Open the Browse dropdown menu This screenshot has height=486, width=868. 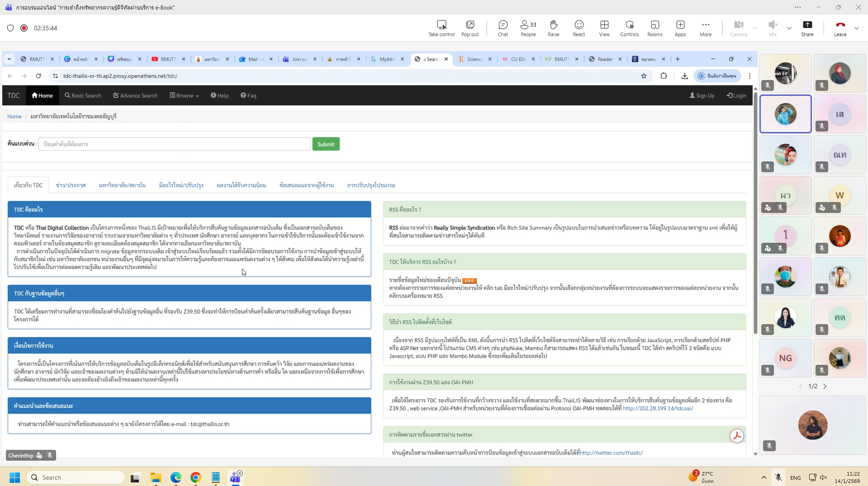(x=184, y=95)
